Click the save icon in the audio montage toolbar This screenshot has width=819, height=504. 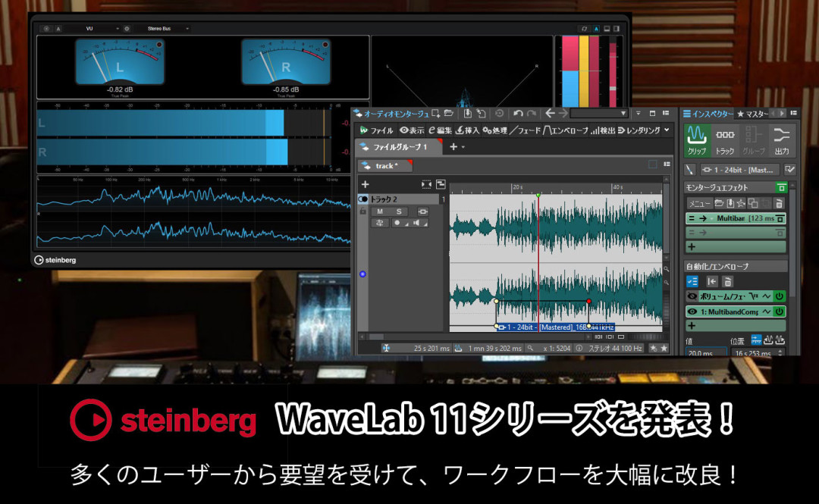469,113
